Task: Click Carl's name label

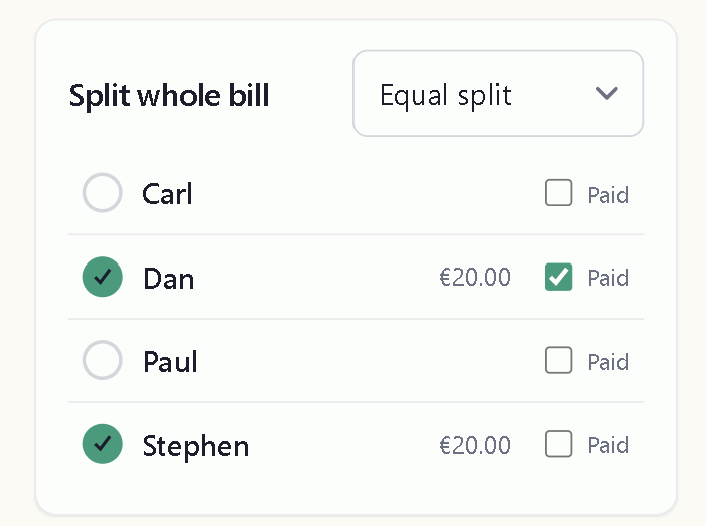Action: tap(167, 194)
